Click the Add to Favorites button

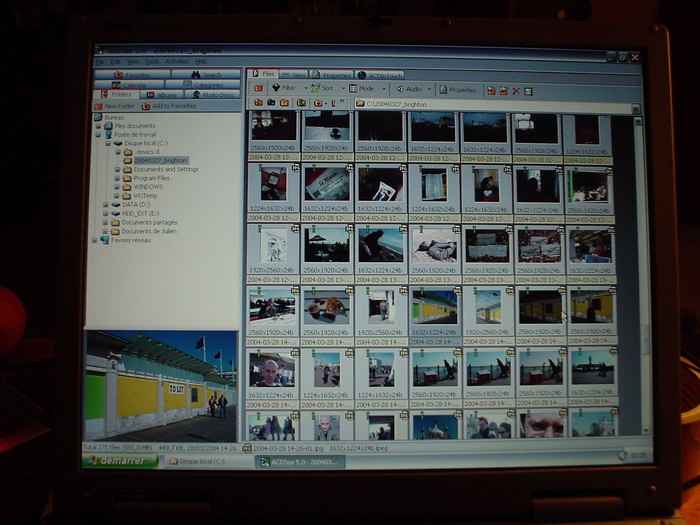click(169, 106)
